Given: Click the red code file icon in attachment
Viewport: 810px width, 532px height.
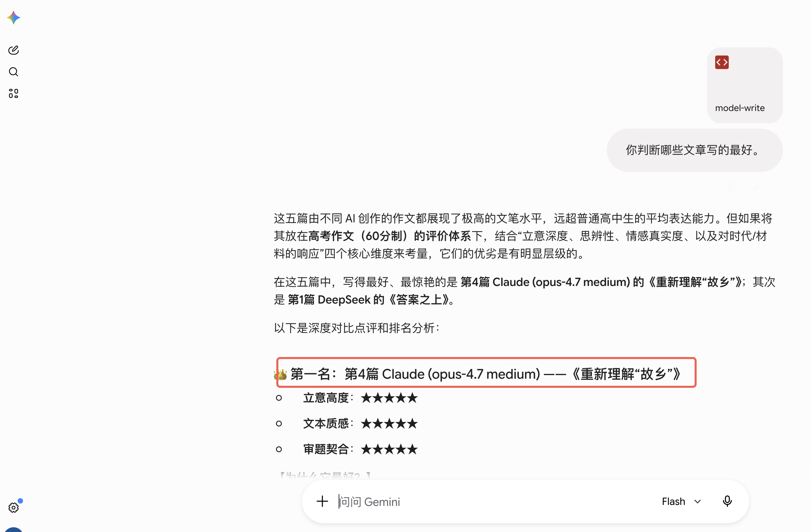Looking at the screenshot, I should tap(722, 62).
